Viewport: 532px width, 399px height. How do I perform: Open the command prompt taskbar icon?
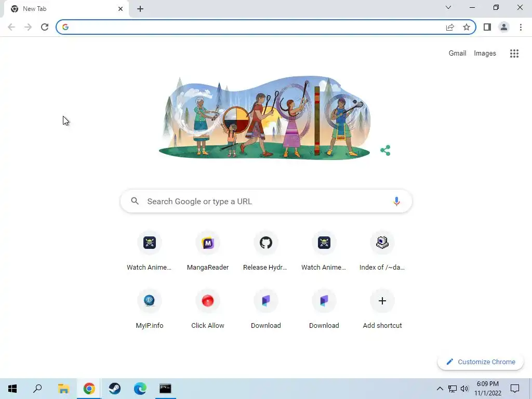pos(165,389)
